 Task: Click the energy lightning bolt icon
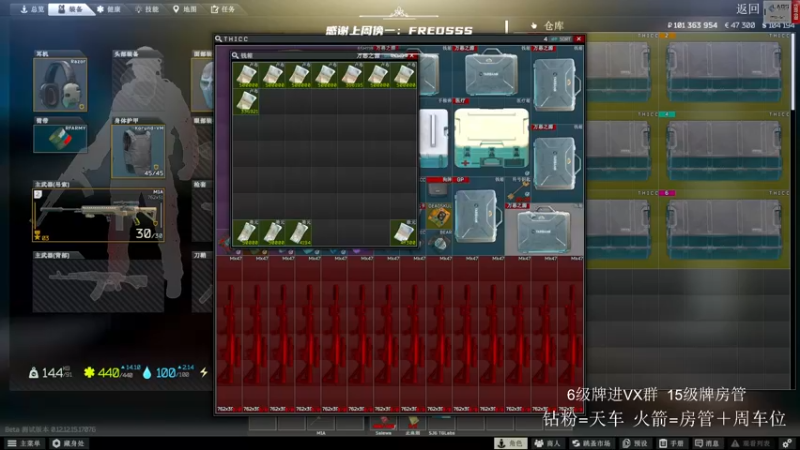(x=204, y=372)
